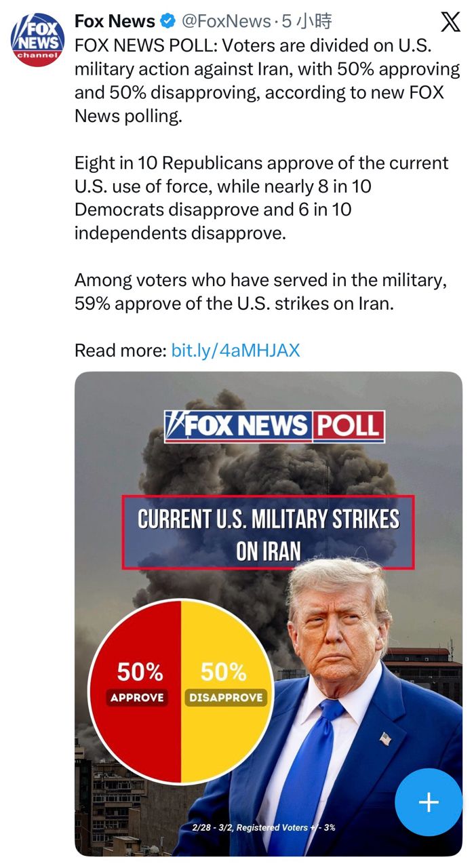This screenshot has width=474, height=868.
Task: Open the @FoxNews handle link
Action: point(226,22)
